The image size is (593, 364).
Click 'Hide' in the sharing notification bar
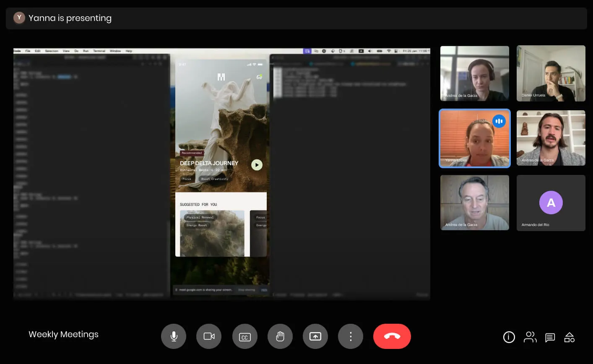[x=264, y=290]
